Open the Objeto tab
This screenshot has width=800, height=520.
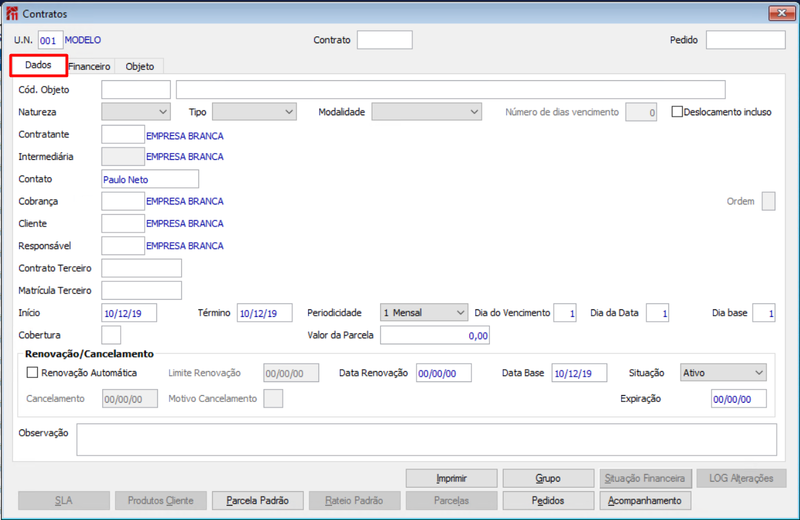tap(139, 66)
